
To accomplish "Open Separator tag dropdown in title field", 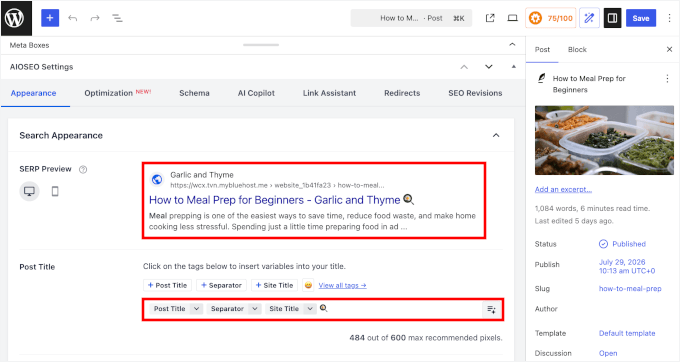I will click(255, 309).
